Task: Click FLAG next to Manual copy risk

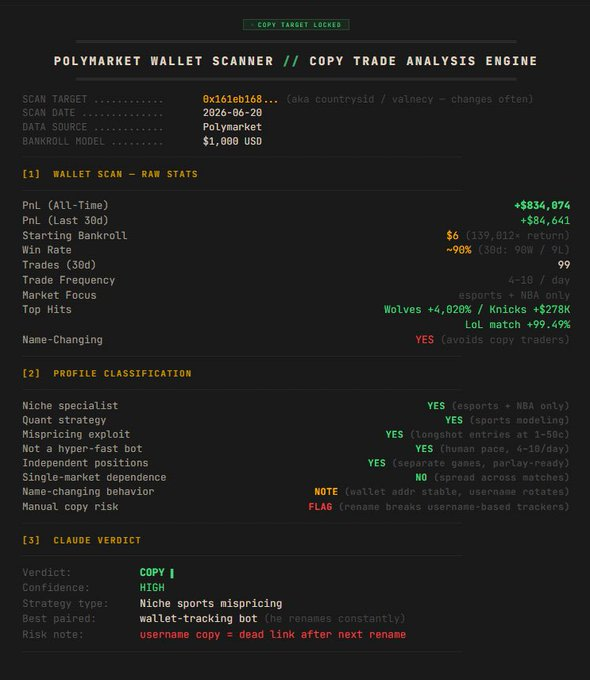Action: [x=320, y=507]
